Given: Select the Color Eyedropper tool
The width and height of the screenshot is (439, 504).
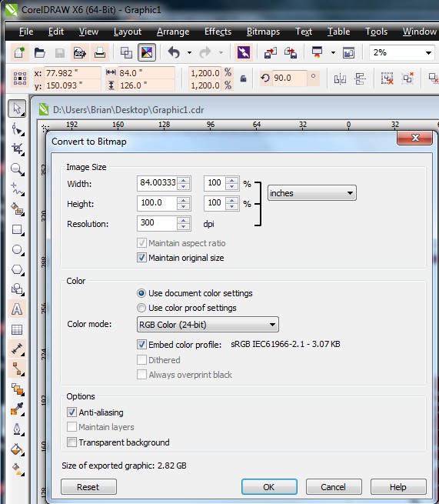Looking at the screenshot, I should 17,409.
